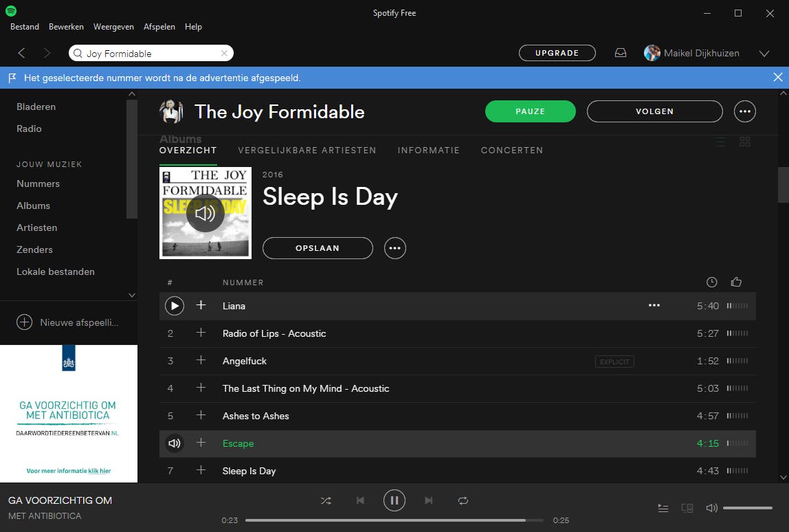
Task: Save album with Opslaan button
Action: [x=318, y=248]
